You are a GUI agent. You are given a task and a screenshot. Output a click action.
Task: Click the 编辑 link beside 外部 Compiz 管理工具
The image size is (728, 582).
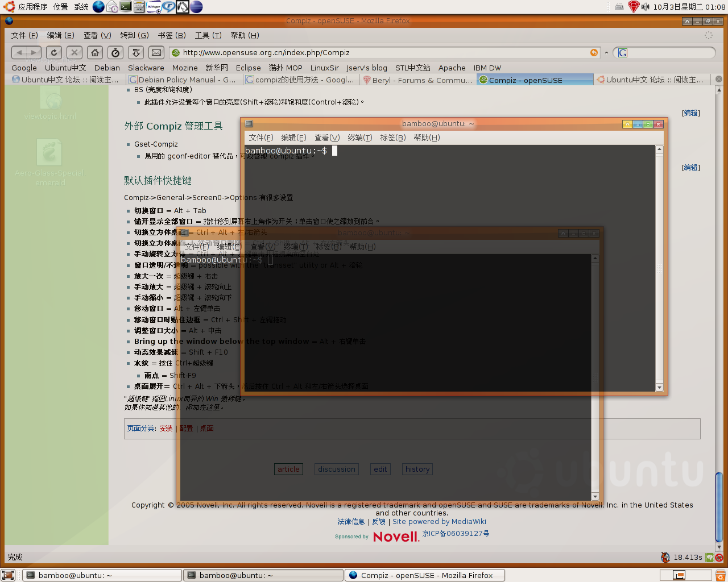point(691,113)
